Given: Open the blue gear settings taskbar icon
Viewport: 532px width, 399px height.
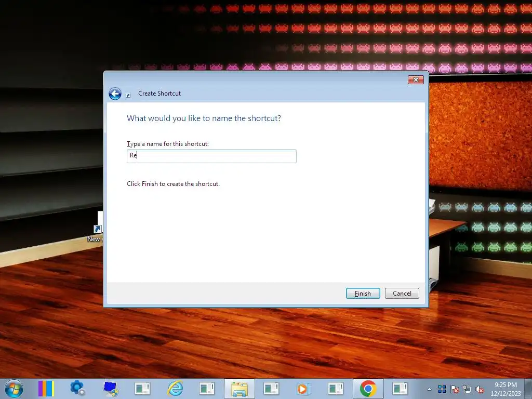Looking at the screenshot, I should 77,389.
